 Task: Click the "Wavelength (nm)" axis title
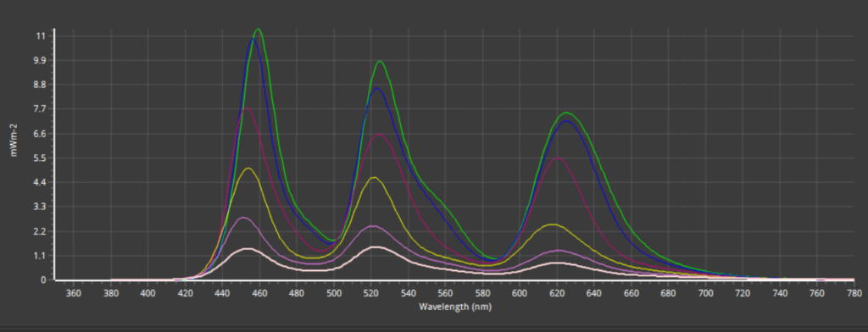coord(454,306)
